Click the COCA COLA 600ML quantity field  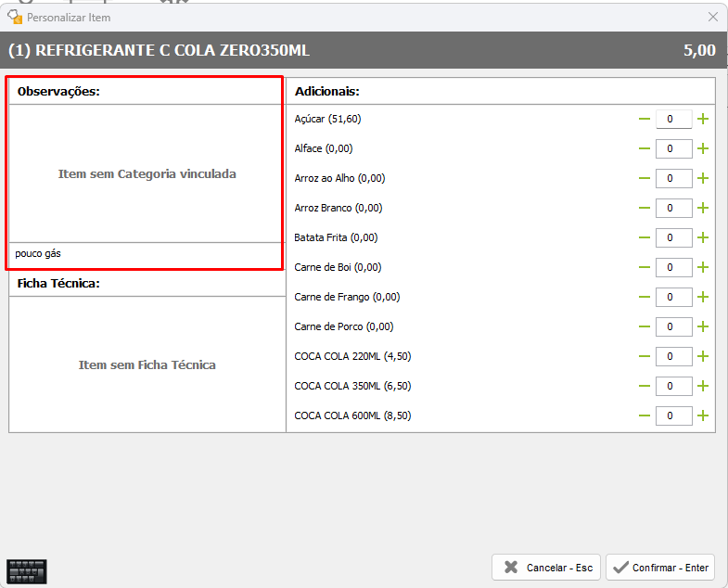673,415
